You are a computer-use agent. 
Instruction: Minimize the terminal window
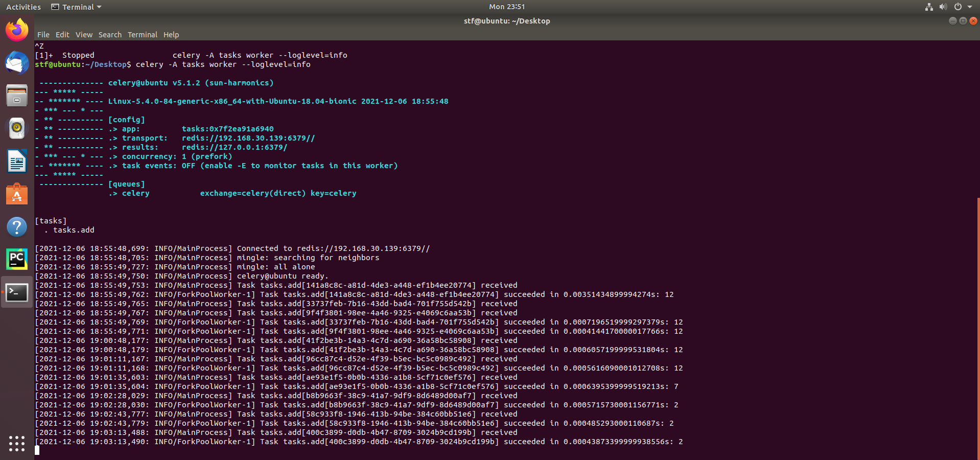tap(952, 21)
